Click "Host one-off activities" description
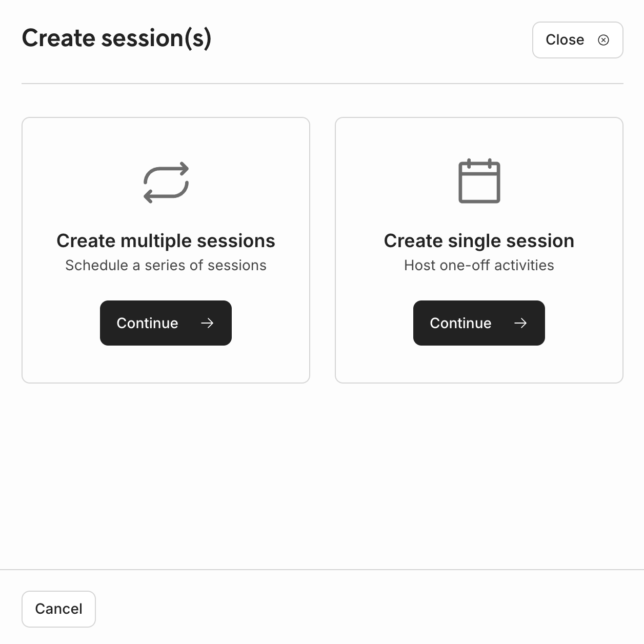 tap(479, 266)
